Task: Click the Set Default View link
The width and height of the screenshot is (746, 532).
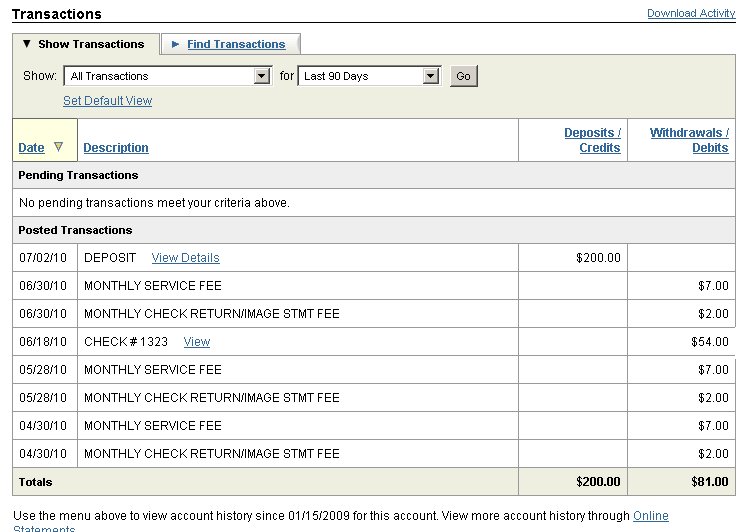Action: 107,101
